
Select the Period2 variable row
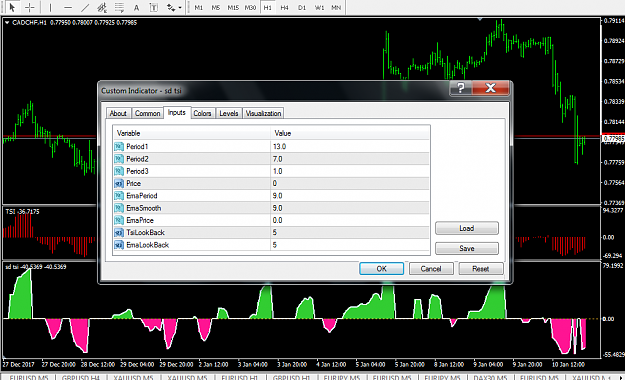coord(271,159)
